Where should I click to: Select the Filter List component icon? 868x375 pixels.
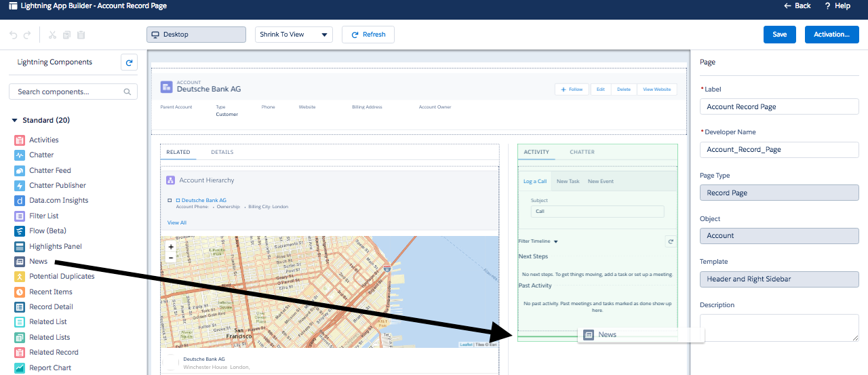click(20, 216)
